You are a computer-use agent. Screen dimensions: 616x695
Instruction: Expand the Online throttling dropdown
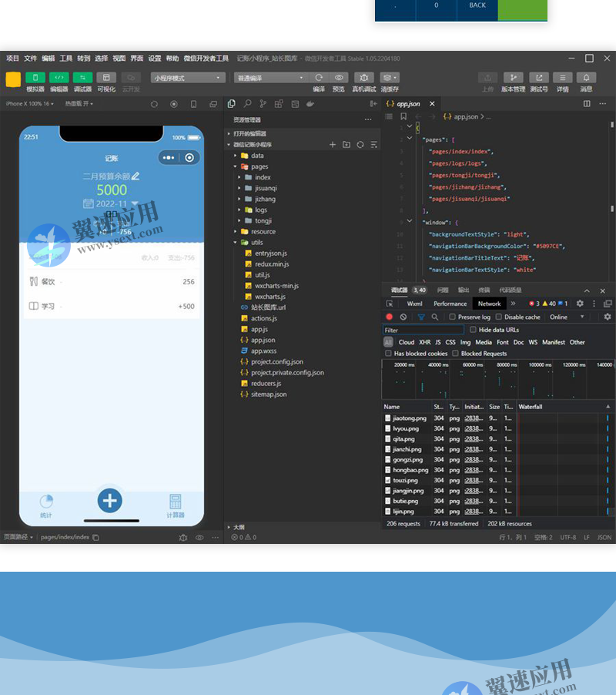click(563, 317)
